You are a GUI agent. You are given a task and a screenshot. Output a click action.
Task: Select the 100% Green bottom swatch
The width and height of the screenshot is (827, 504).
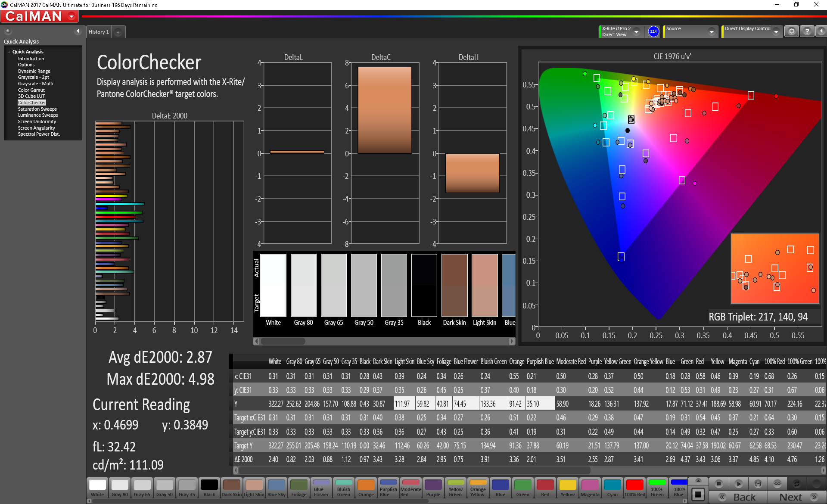pyautogui.click(x=657, y=488)
